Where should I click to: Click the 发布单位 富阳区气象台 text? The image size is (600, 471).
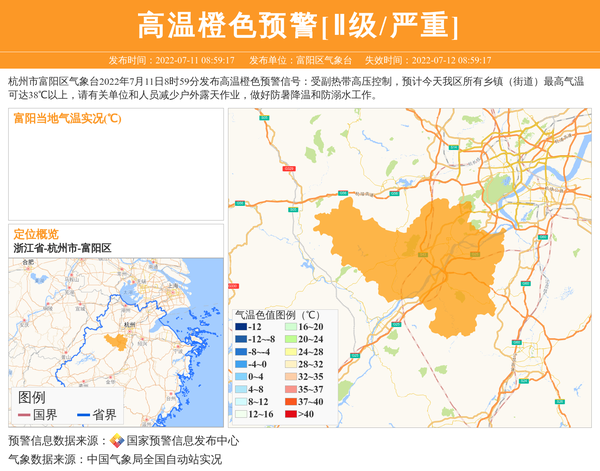[300, 60]
